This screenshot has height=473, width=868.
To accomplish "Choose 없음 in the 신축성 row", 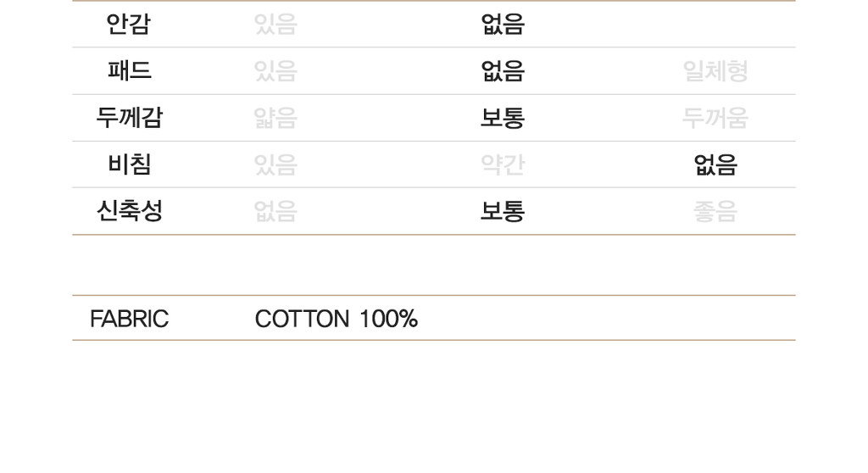I will pos(275,211).
